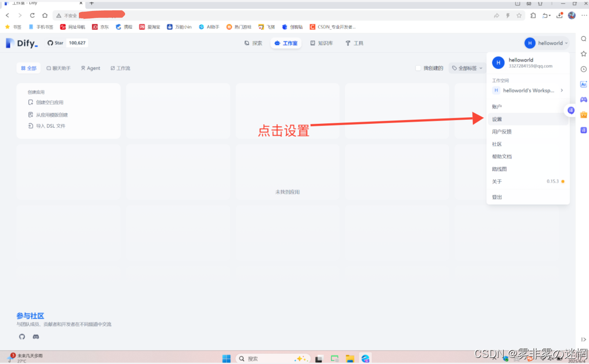Open the Windows Start menu
This screenshot has height=364, width=589.
coord(227,359)
